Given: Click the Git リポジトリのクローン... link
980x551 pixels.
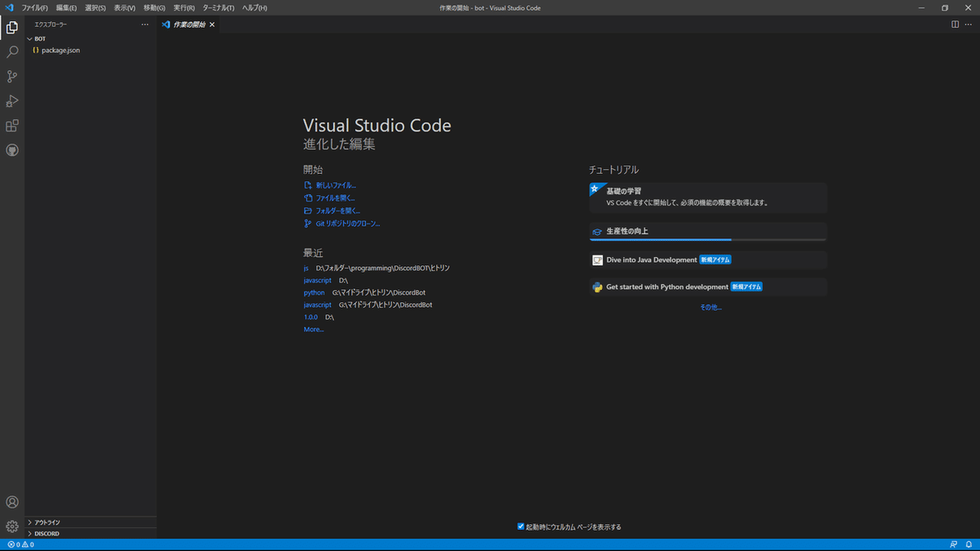Looking at the screenshot, I should point(348,224).
